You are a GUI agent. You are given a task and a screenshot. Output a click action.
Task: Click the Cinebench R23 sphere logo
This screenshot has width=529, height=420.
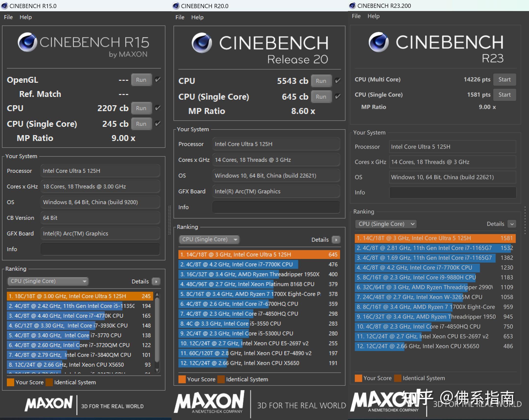pyautogui.click(x=379, y=42)
